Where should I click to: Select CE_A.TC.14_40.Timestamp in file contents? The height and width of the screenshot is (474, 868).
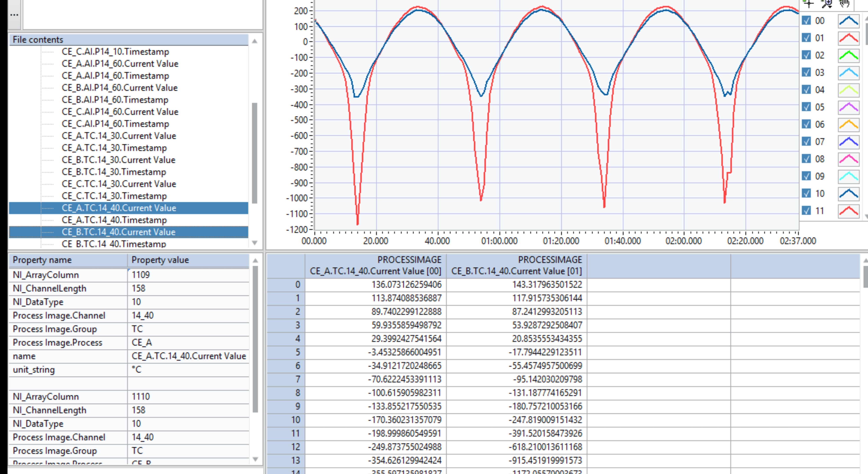coord(114,220)
